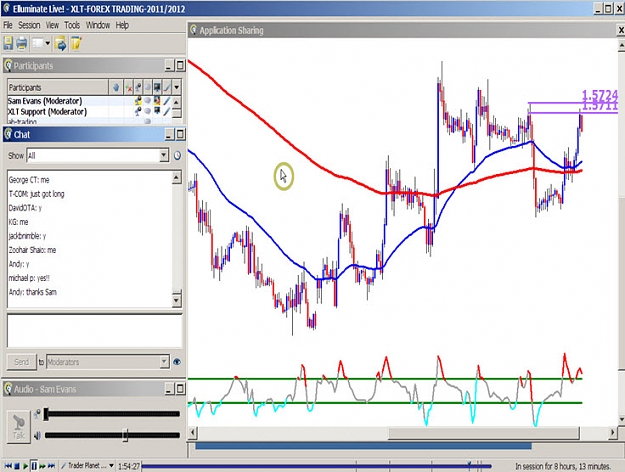
Task: Click the chart horizontal scroll left arrow
Action: pos(193,433)
